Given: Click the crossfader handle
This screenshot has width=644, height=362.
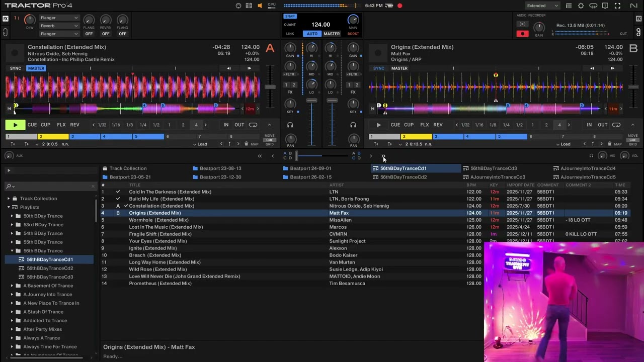Looking at the screenshot, I should (297, 156).
